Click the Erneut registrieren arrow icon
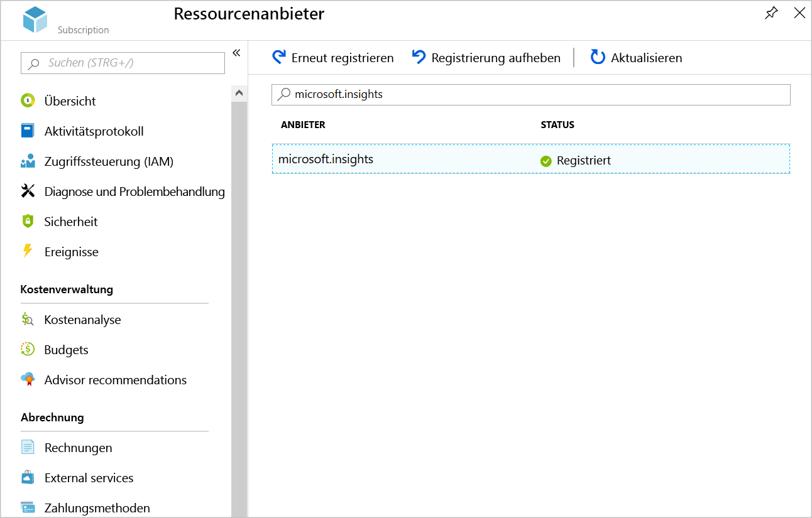 pyautogui.click(x=279, y=57)
